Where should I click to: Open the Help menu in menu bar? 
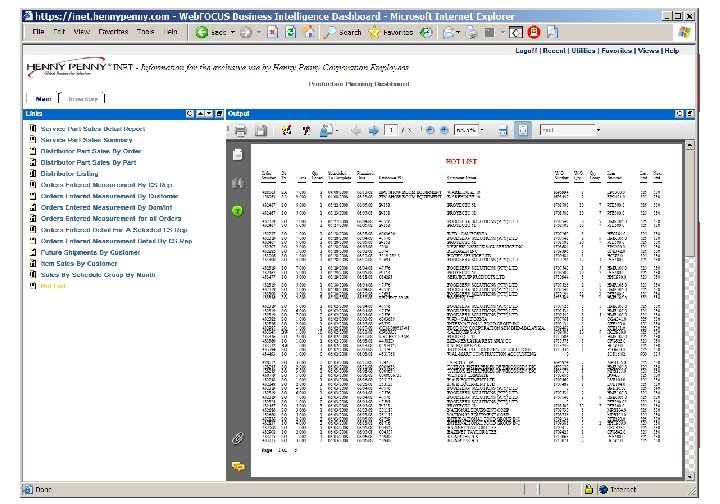pyautogui.click(x=170, y=32)
